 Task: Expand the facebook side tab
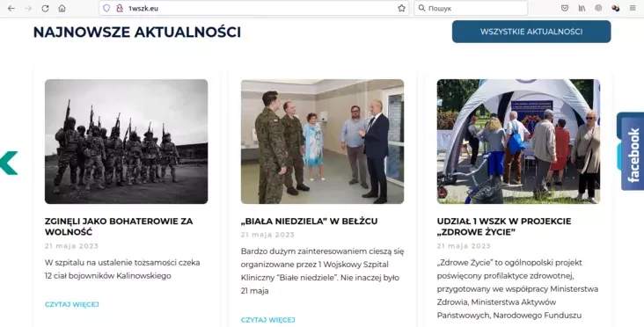tap(633, 154)
